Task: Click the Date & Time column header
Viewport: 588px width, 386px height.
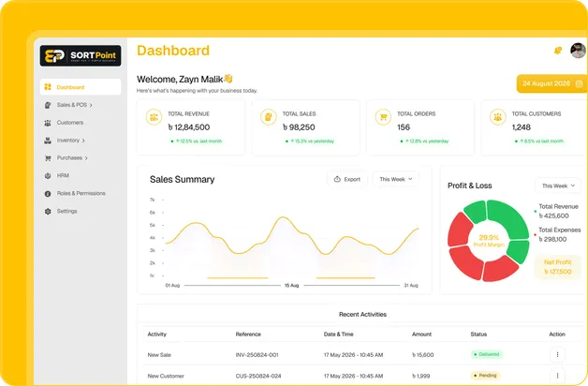Action: 339,334
